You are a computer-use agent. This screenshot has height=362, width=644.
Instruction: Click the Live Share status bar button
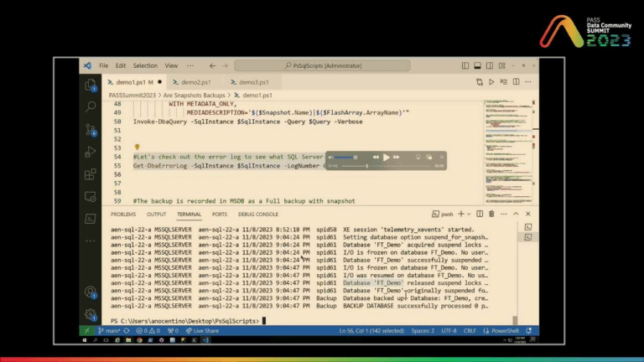205,330
